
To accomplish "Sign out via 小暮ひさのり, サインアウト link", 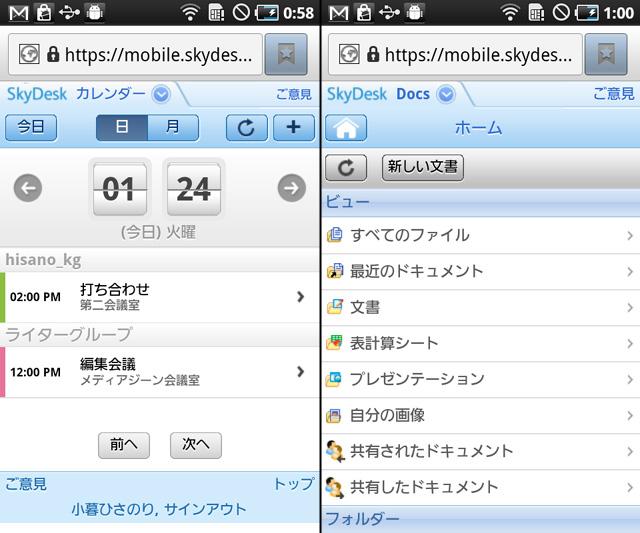I will pos(159,509).
